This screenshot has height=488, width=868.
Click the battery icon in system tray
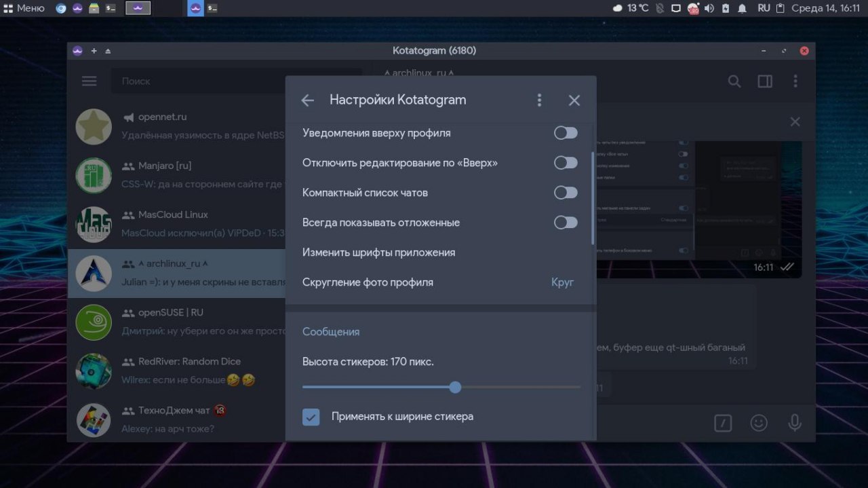tap(726, 8)
